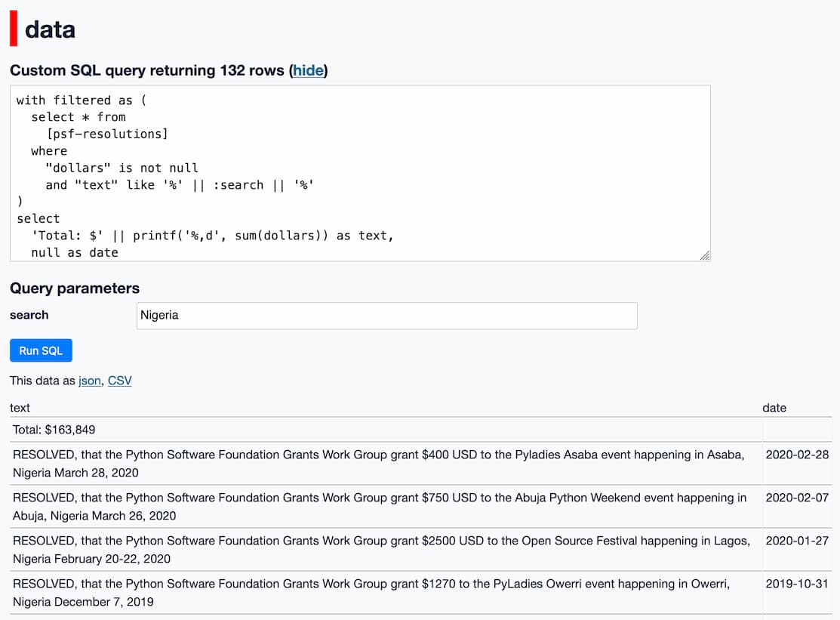The image size is (840, 620).
Task: Click the 'with filtered as (' query line
Action: click(x=82, y=100)
